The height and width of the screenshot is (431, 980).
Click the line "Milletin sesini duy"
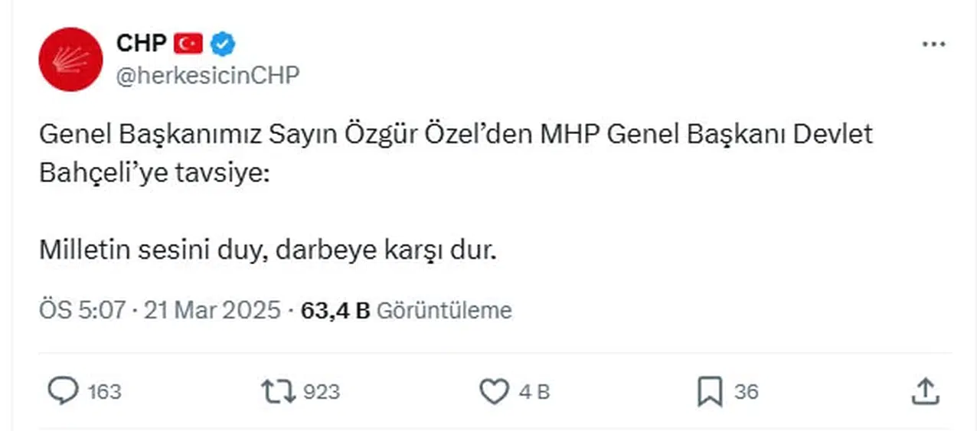click(268, 250)
